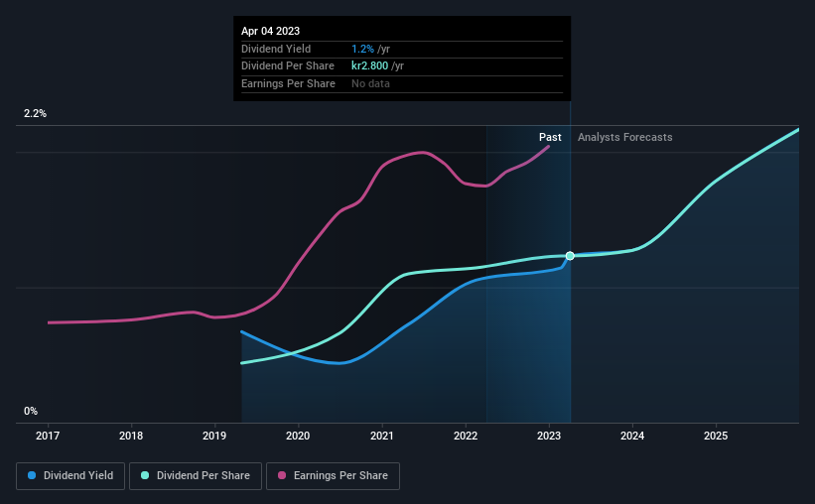Click the blue Dividend Yield legend dot

click(x=32, y=475)
